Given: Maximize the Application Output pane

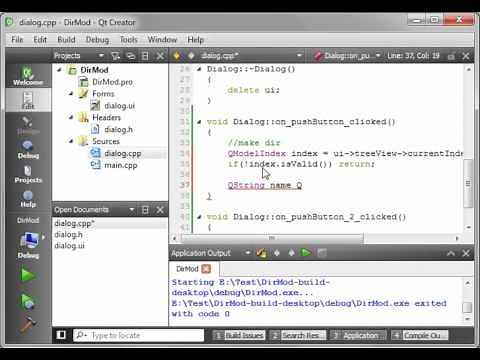Looking at the screenshot, I should click(x=451, y=253).
